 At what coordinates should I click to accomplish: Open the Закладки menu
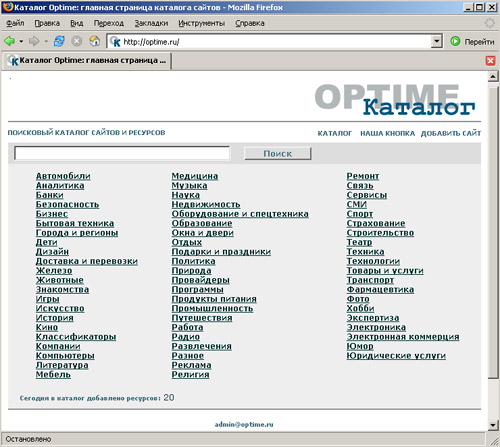[x=151, y=23]
